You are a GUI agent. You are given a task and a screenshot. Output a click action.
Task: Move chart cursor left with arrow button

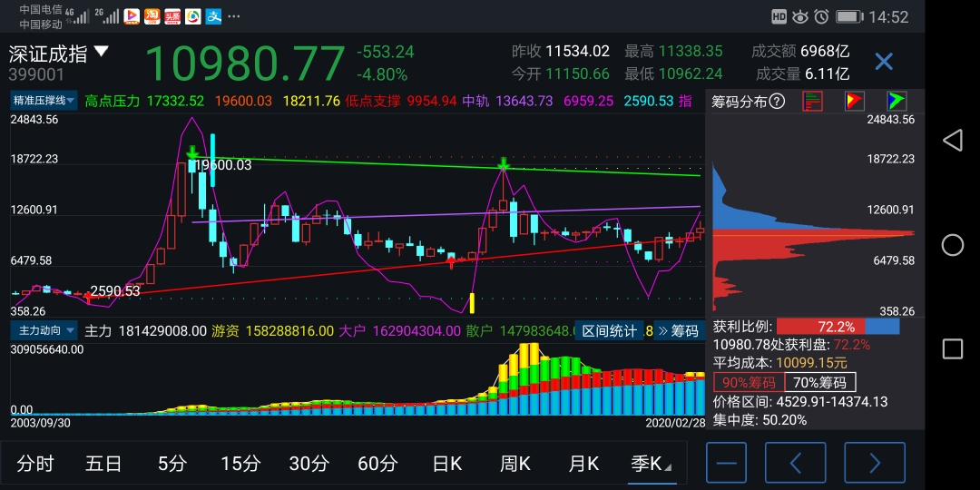(796, 463)
